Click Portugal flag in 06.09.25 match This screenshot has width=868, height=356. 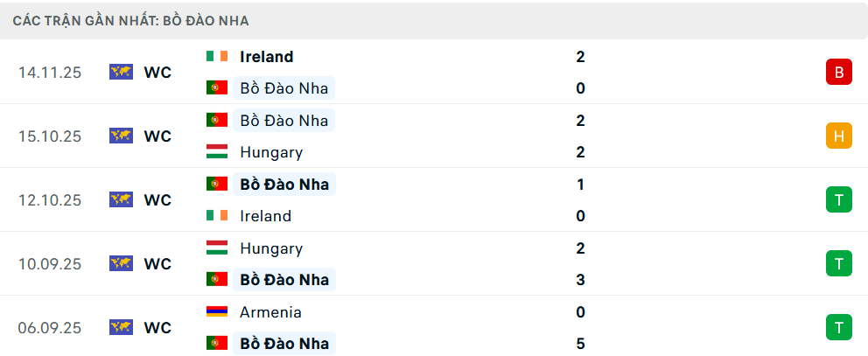point(217,344)
